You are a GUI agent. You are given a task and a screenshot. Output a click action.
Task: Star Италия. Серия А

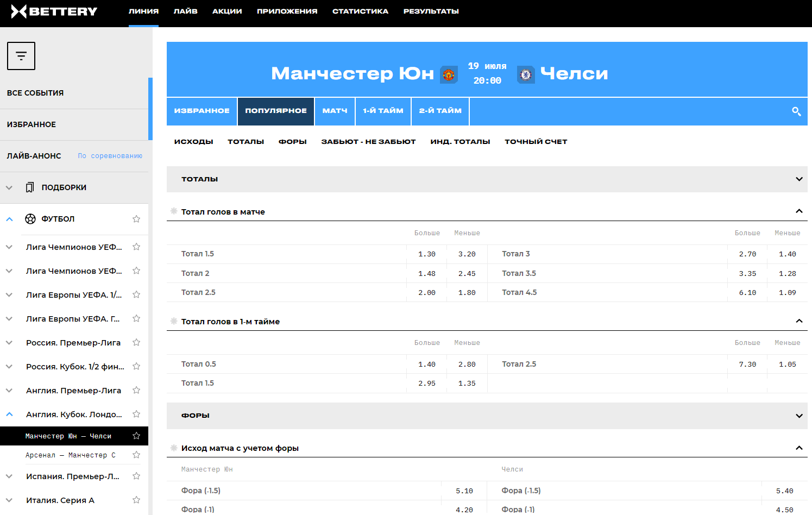[x=136, y=500]
